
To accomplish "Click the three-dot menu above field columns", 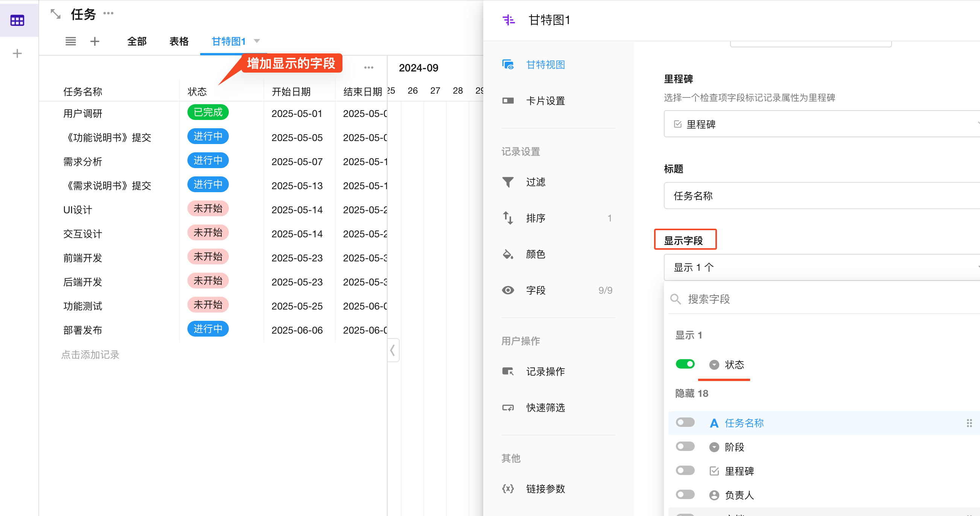I will [368, 68].
